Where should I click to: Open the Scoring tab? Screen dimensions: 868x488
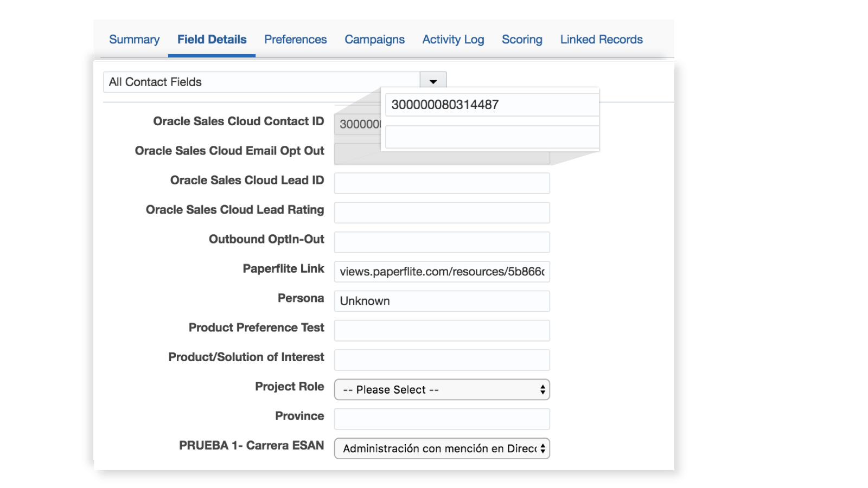[522, 40]
